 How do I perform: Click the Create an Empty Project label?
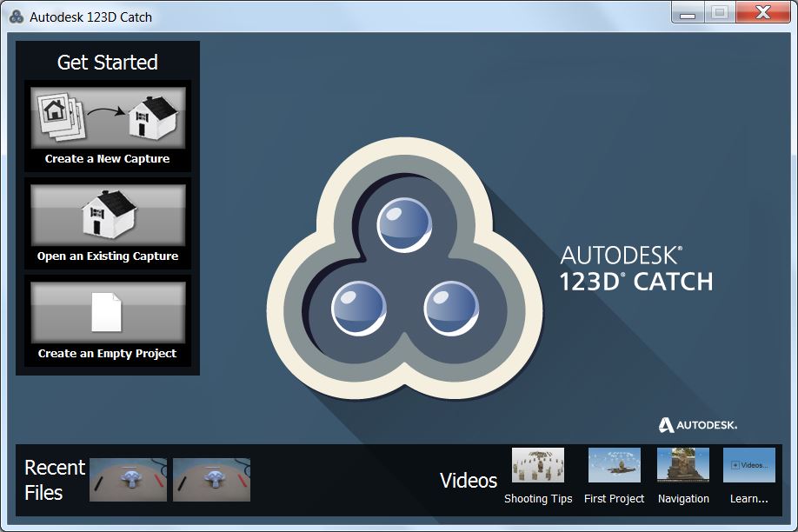click(108, 353)
